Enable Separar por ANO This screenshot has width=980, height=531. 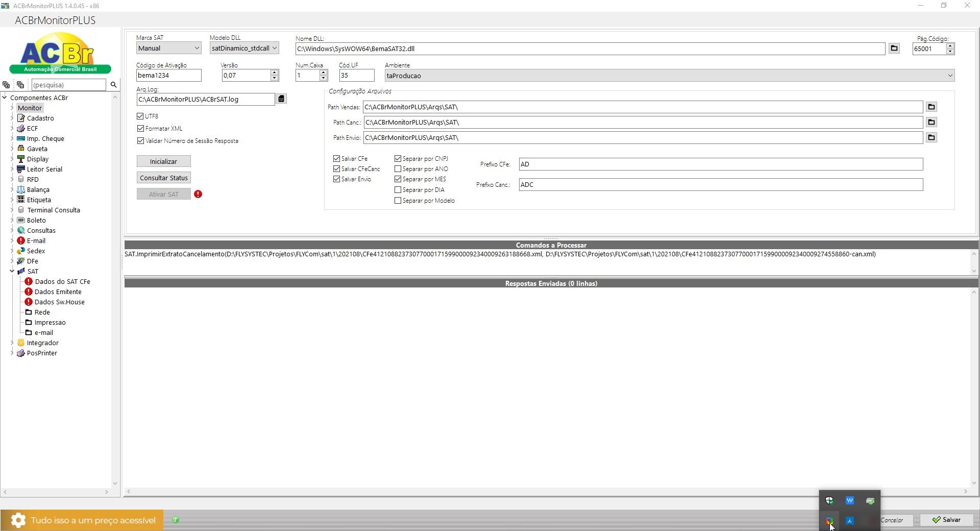click(398, 169)
